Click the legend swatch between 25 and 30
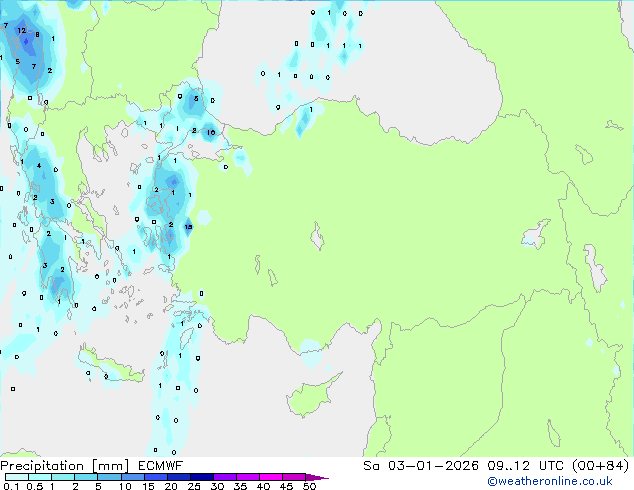This screenshot has height=490, width=634. [x=202, y=477]
